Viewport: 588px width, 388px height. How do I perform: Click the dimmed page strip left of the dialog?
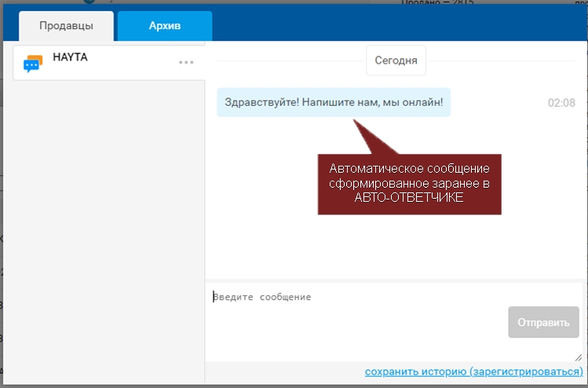click(x=2, y=236)
